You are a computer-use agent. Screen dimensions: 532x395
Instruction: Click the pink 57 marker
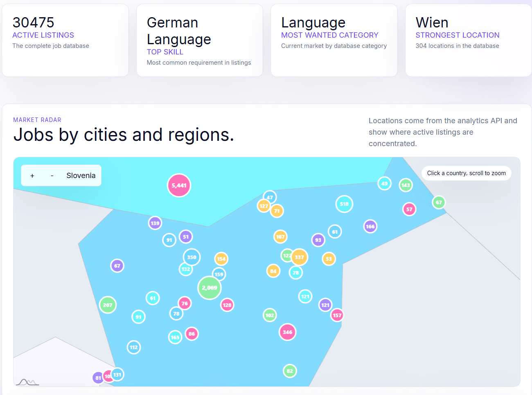(409, 209)
